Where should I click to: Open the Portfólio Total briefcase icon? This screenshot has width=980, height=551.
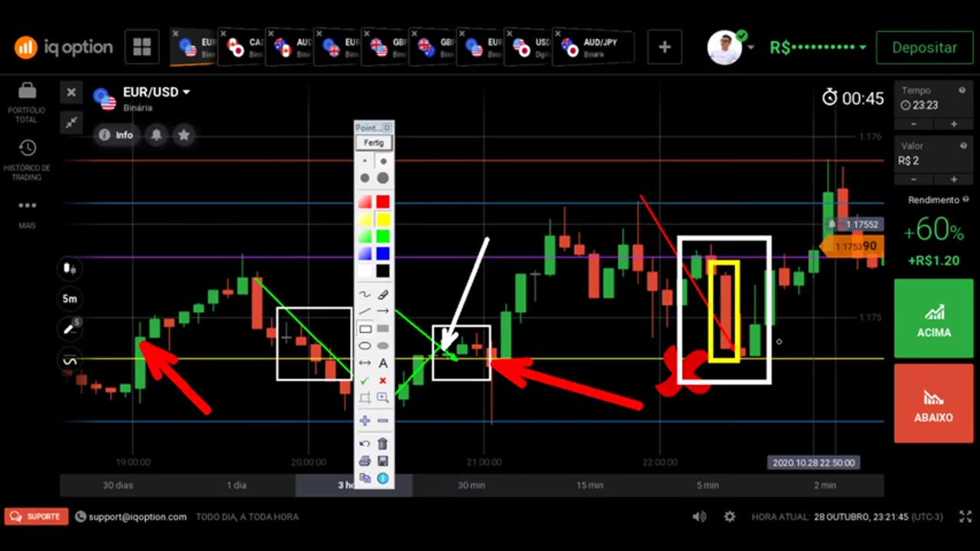coord(27,91)
